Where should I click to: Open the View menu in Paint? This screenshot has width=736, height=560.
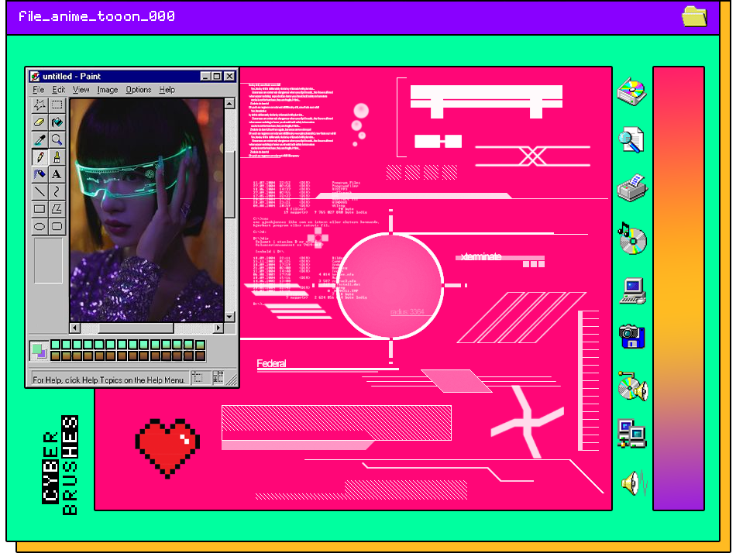(x=81, y=90)
